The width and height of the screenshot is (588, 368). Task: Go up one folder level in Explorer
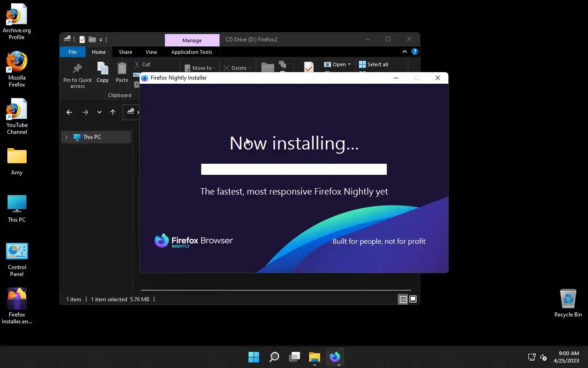point(113,112)
